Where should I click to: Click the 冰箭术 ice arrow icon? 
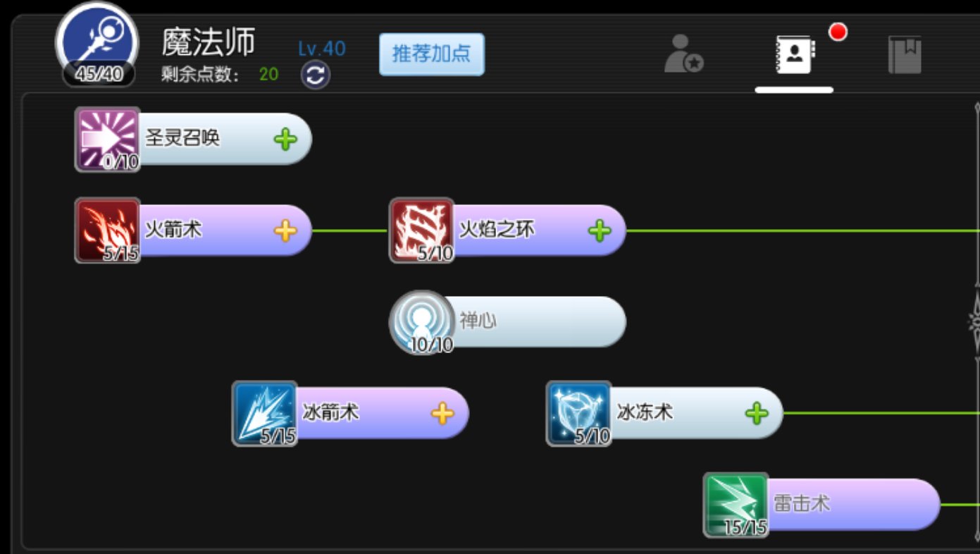265,414
